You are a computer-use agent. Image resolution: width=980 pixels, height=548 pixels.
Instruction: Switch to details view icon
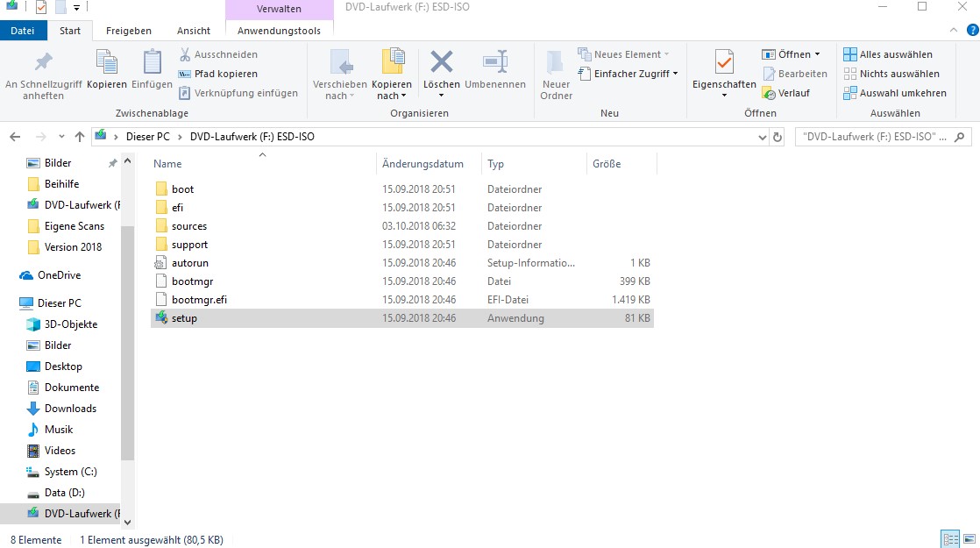[950, 538]
